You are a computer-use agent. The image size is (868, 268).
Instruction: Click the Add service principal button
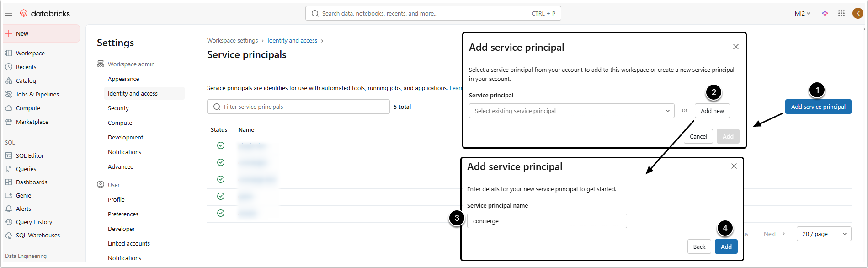(818, 107)
